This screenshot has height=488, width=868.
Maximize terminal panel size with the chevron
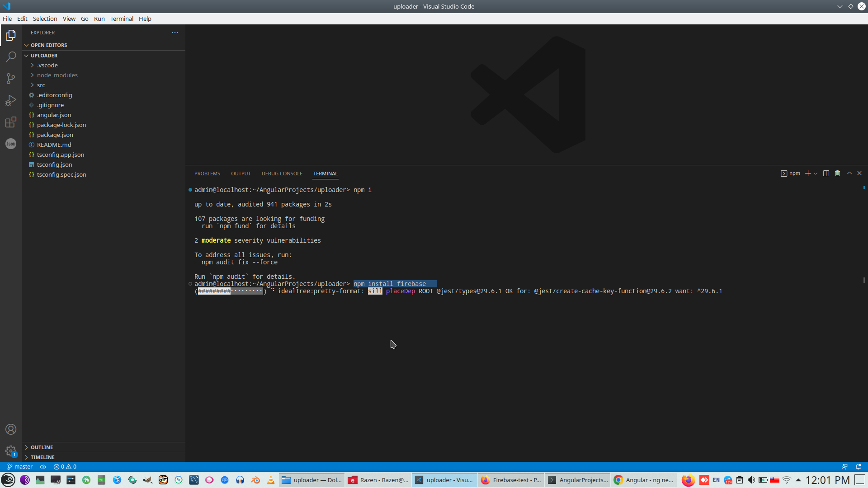849,174
